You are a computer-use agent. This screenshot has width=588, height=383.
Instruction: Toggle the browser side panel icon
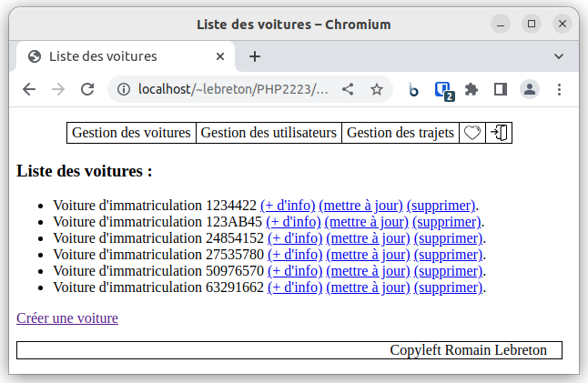point(501,89)
